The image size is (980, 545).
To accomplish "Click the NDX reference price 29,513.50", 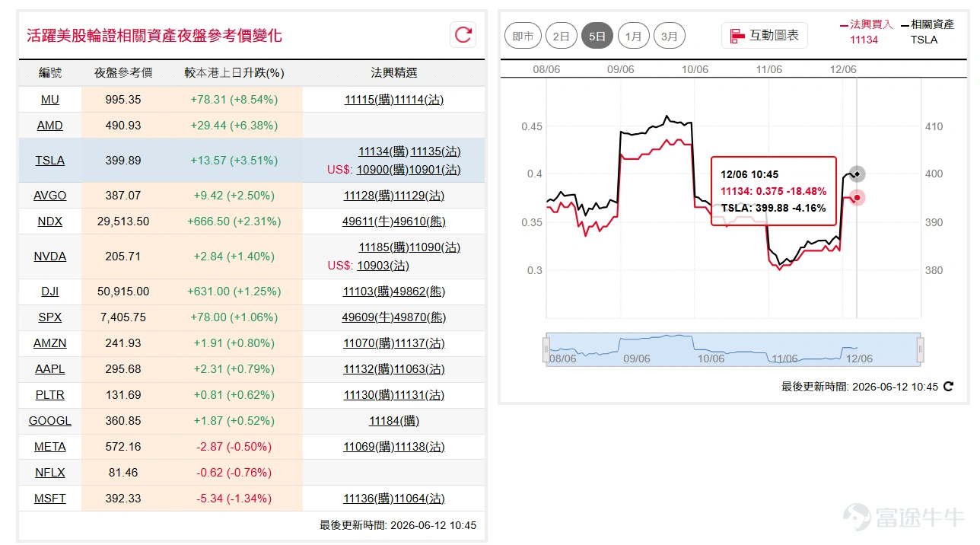I will pyautogui.click(x=123, y=222).
